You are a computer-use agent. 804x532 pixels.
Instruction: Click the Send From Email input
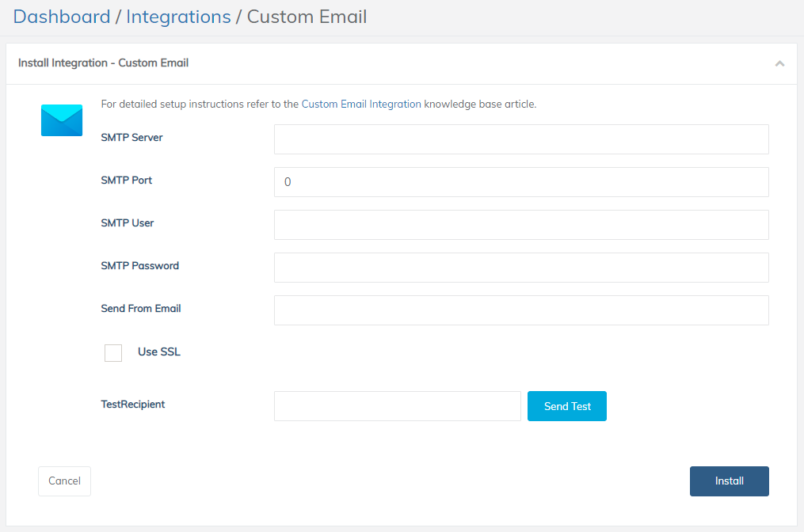(521, 310)
